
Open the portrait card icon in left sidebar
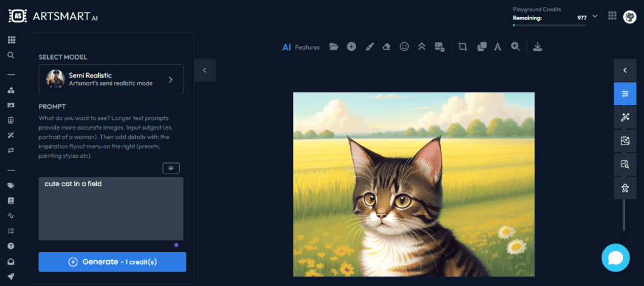click(x=11, y=120)
